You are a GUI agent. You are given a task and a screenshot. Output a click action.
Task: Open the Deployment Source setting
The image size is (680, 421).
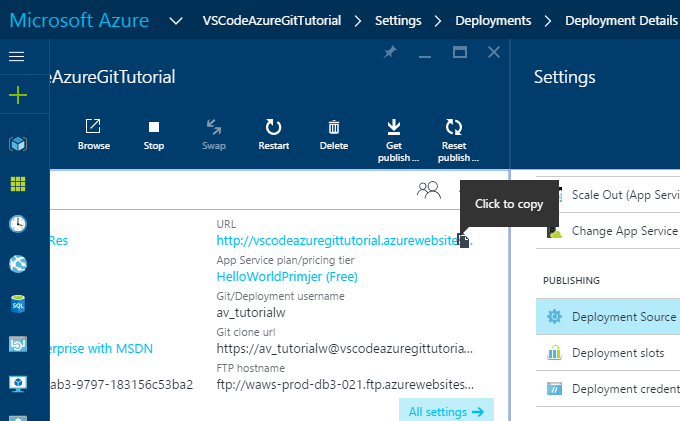pyautogui.click(x=608, y=317)
